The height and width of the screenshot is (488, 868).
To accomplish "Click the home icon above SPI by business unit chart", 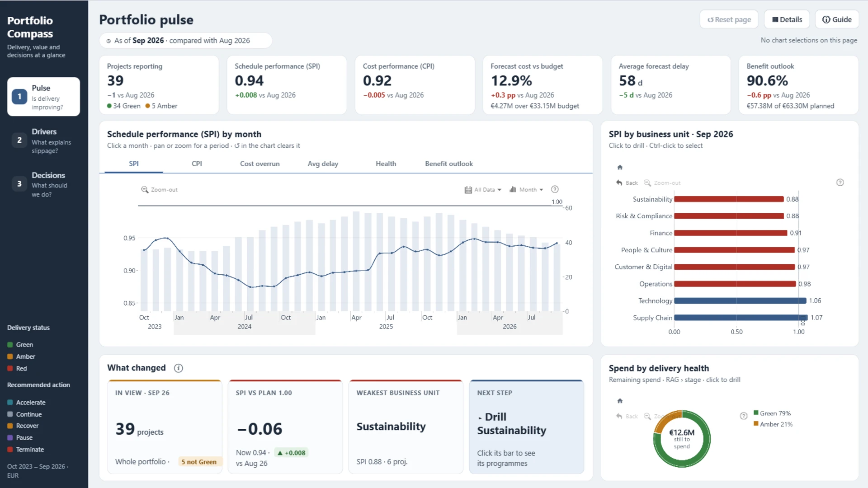I will [620, 167].
